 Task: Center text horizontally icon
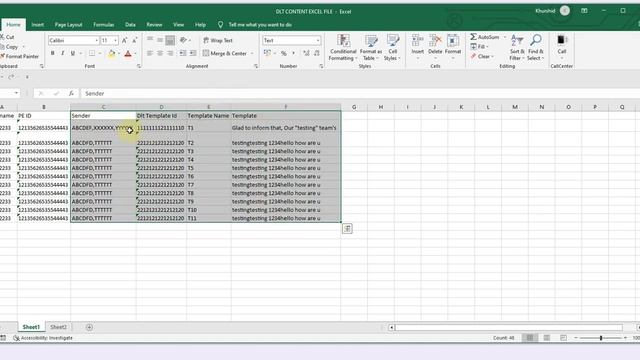pos(160,53)
